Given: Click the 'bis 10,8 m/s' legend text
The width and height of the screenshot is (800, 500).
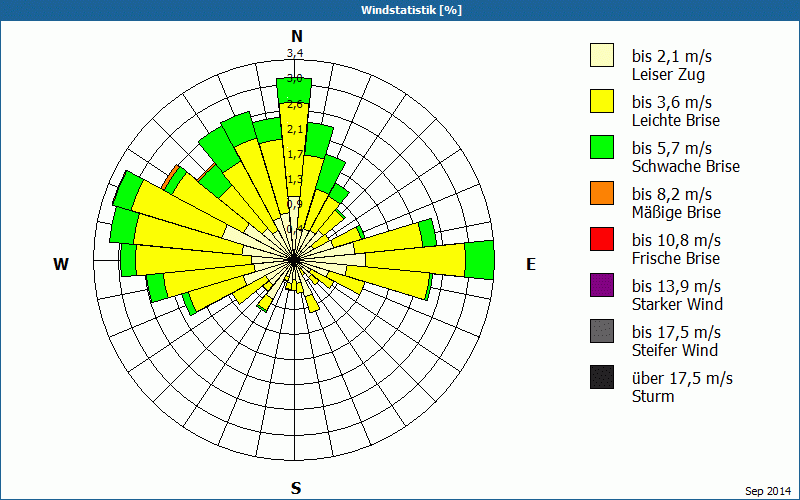Looking at the screenshot, I should point(677,240).
